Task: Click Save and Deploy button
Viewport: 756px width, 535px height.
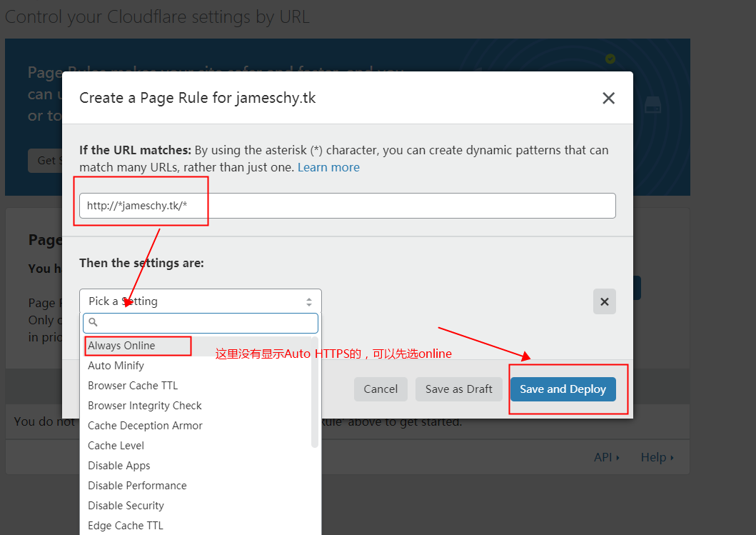Action: coord(563,389)
